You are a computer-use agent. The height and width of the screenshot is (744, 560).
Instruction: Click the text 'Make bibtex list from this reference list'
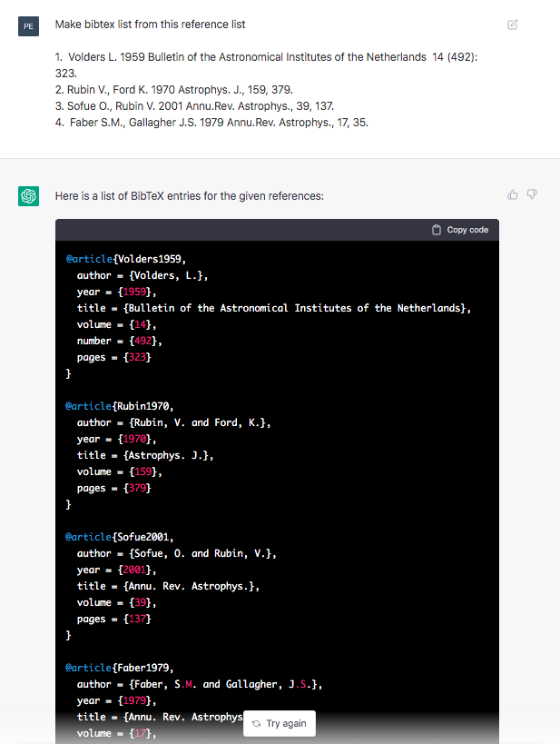[x=151, y=25]
